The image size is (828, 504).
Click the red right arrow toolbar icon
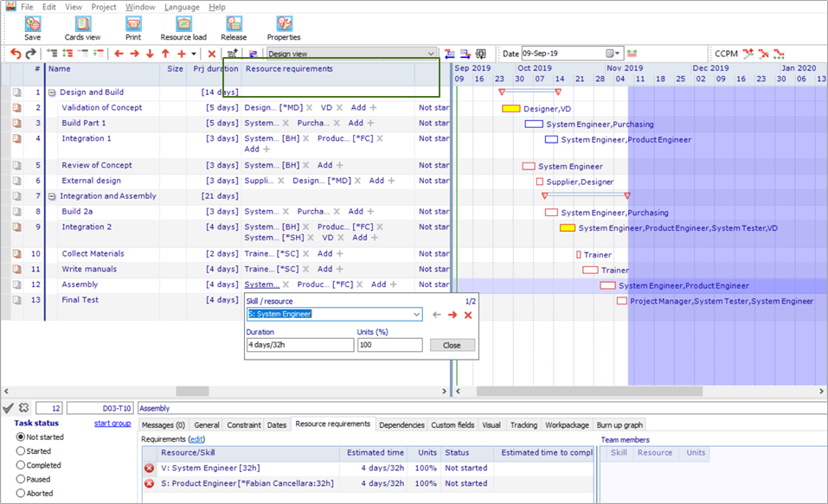pos(135,54)
